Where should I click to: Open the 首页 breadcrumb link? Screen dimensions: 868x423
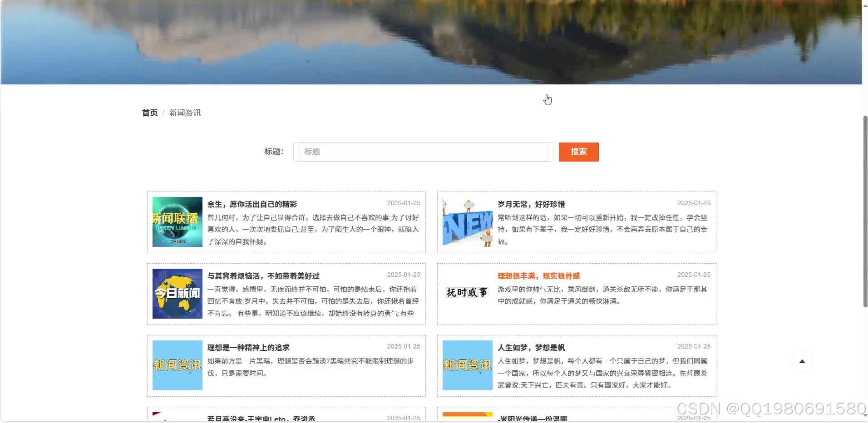click(150, 113)
